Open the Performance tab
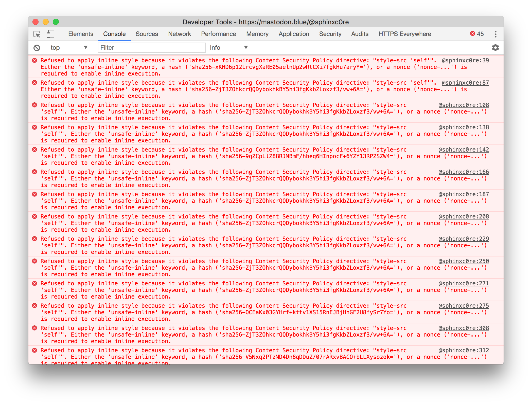The height and width of the screenshot is (405, 532). pos(219,34)
